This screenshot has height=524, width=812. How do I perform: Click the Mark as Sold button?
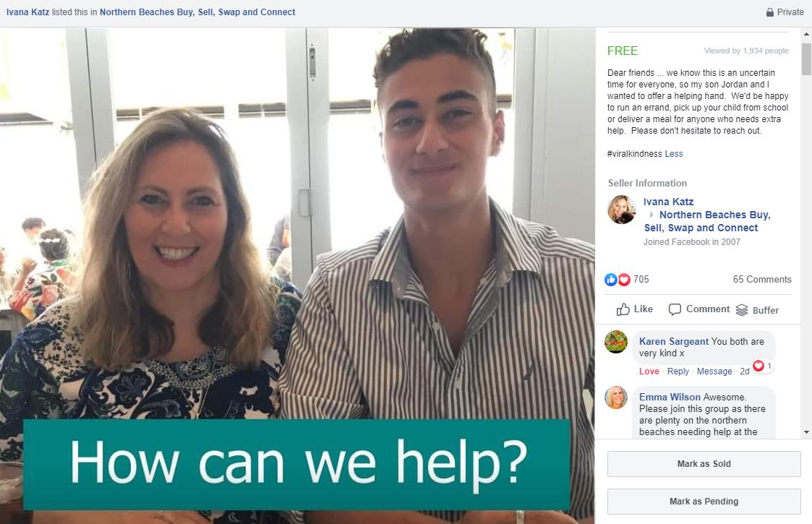(704, 464)
